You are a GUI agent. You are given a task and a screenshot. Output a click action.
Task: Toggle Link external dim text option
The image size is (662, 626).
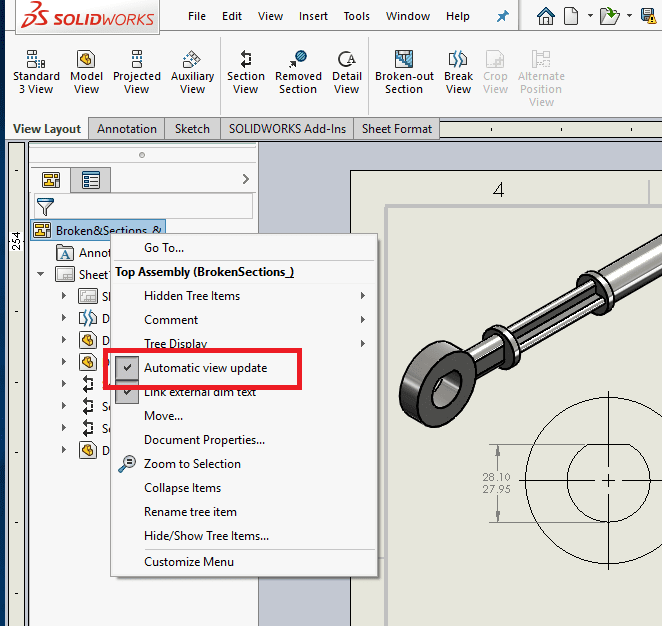point(200,392)
